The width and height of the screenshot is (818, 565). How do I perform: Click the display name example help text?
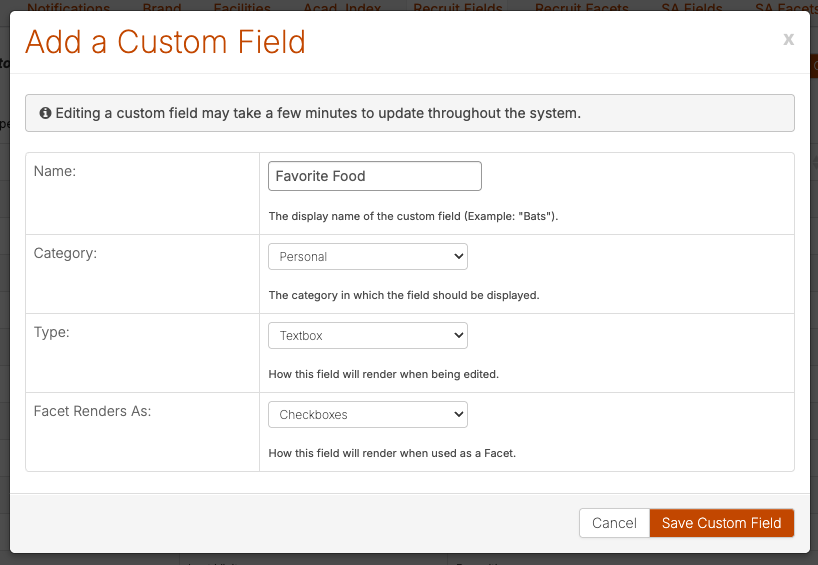pyautogui.click(x=413, y=216)
